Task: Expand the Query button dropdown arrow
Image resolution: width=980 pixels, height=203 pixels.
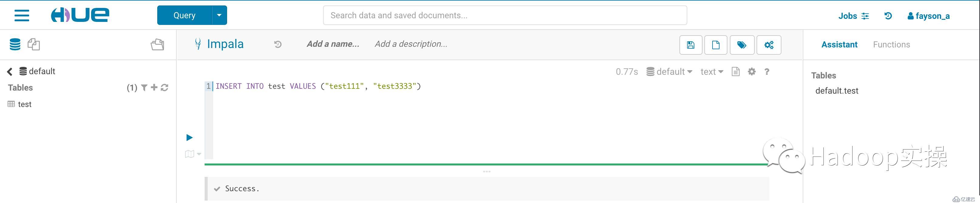Action: (x=219, y=15)
